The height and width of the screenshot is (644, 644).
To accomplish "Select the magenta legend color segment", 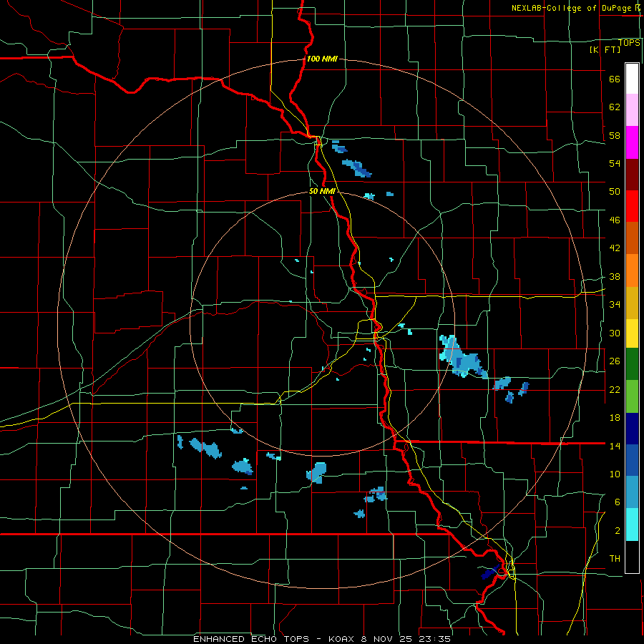I will (x=632, y=142).
